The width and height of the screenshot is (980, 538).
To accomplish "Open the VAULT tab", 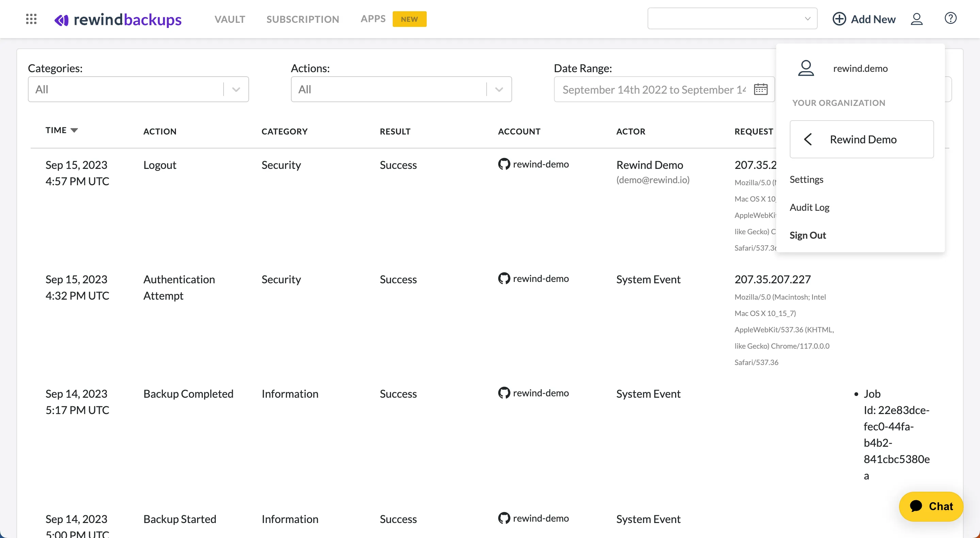I will [230, 19].
